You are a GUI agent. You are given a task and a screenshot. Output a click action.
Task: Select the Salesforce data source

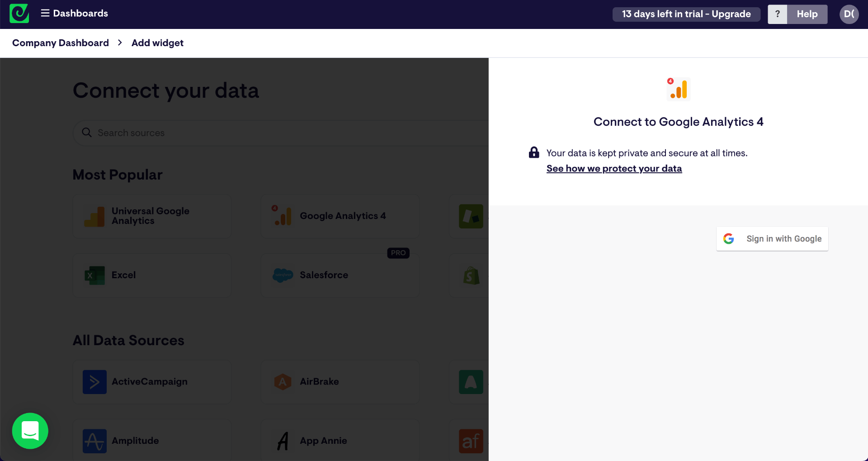click(340, 276)
